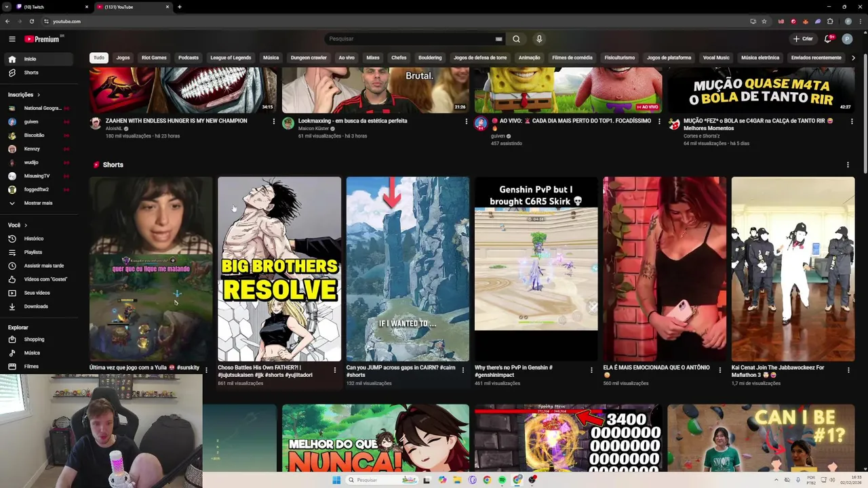Open the account avatar menu on YouTube
Screen dimensions: 868x488
(847, 39)
